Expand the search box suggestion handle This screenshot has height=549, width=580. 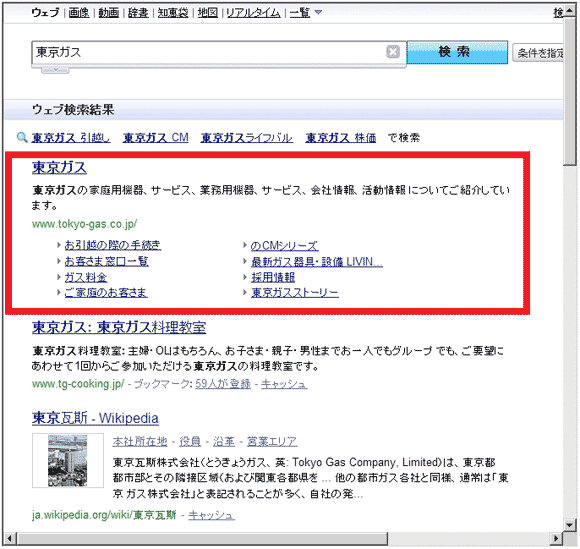click(55, 70)
